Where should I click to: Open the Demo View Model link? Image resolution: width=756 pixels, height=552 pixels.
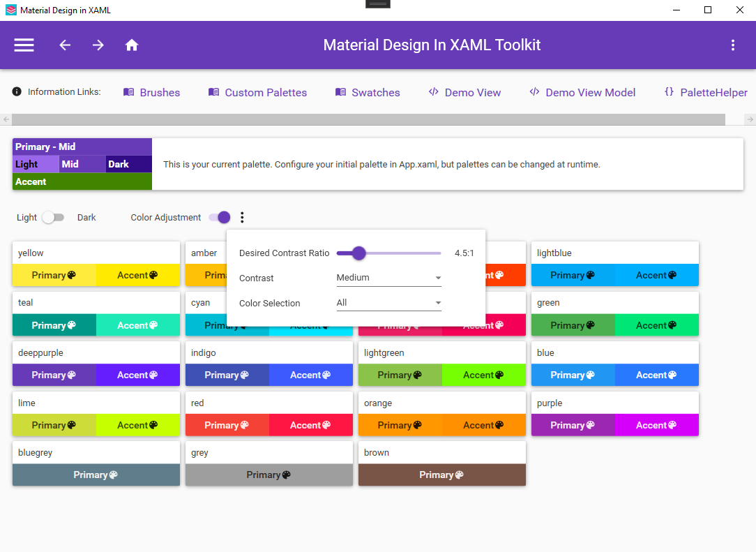coord(582,92)
